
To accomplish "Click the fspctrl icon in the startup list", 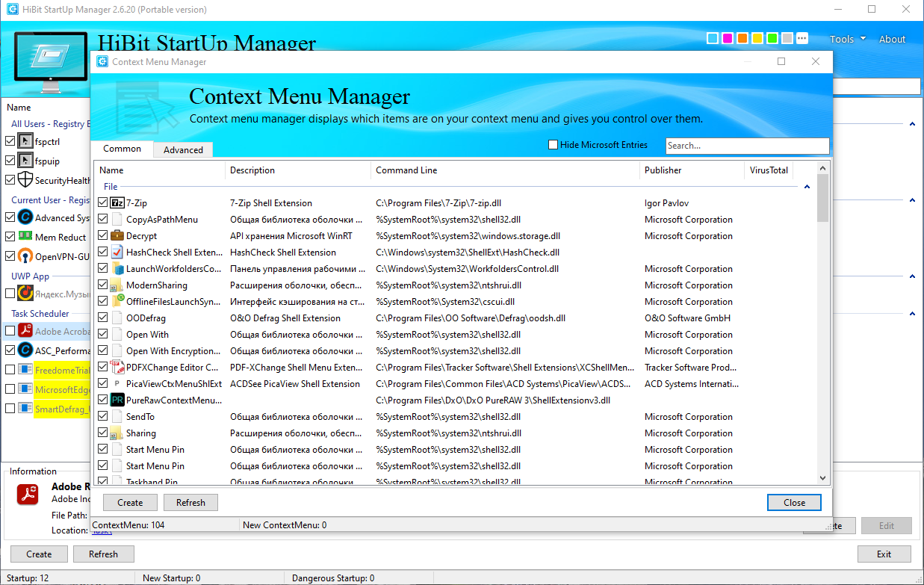I will 25,141.
